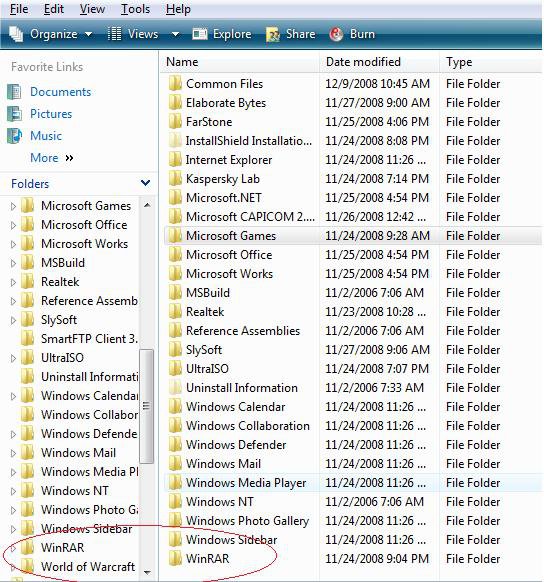Open the File menu
544x582 pixels.
[x=19, y=9]
